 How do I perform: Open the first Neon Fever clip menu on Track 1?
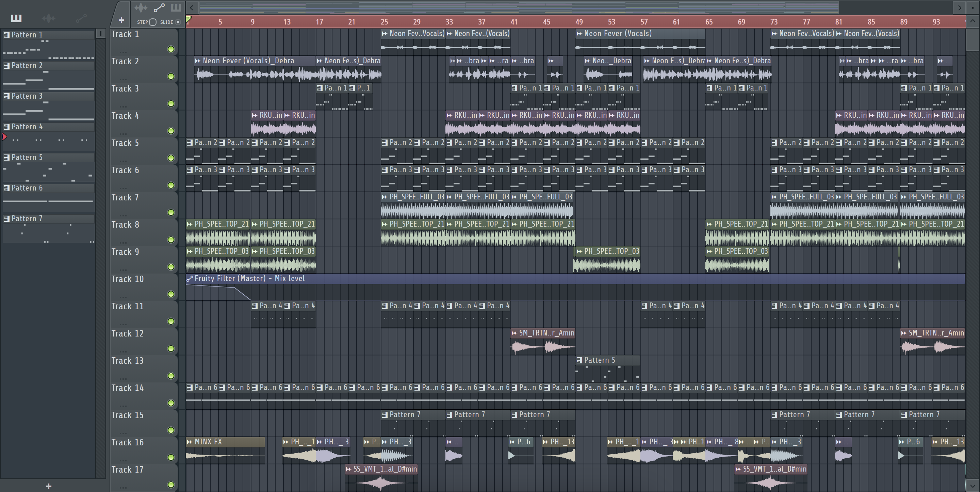(384, 34)
